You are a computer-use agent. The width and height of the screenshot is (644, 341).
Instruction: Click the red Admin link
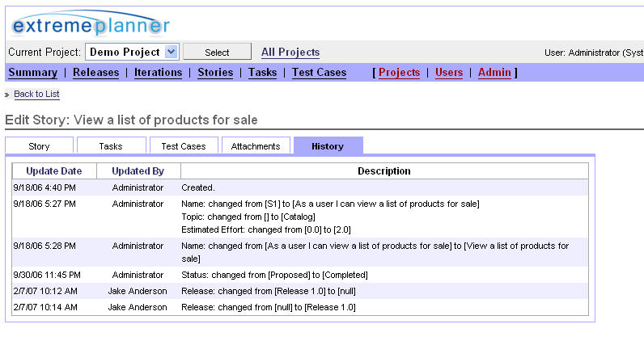pos(494,73)
